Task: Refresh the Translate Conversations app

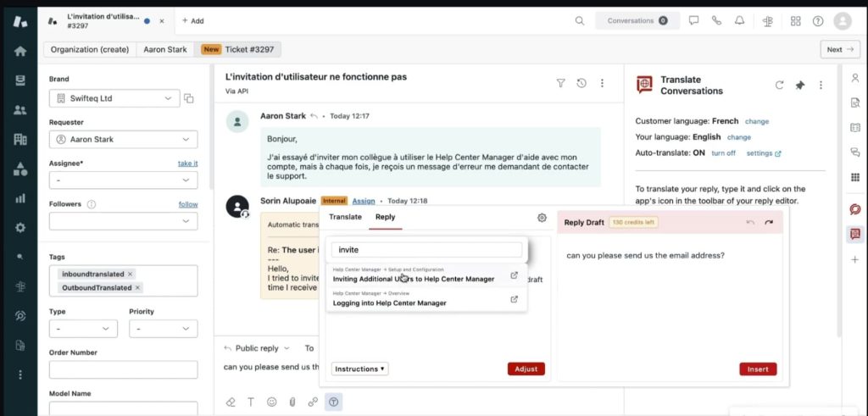Action: (780, 86)
